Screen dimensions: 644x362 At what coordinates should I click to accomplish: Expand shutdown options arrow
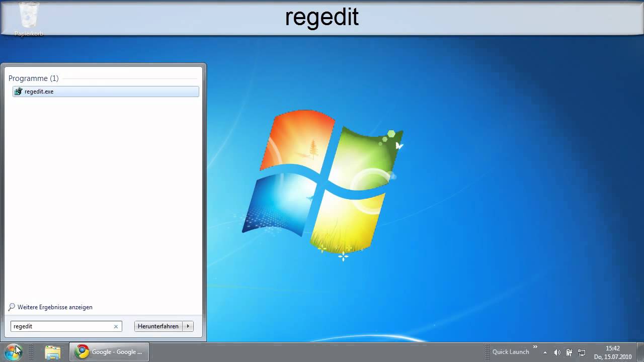(188, 326)
